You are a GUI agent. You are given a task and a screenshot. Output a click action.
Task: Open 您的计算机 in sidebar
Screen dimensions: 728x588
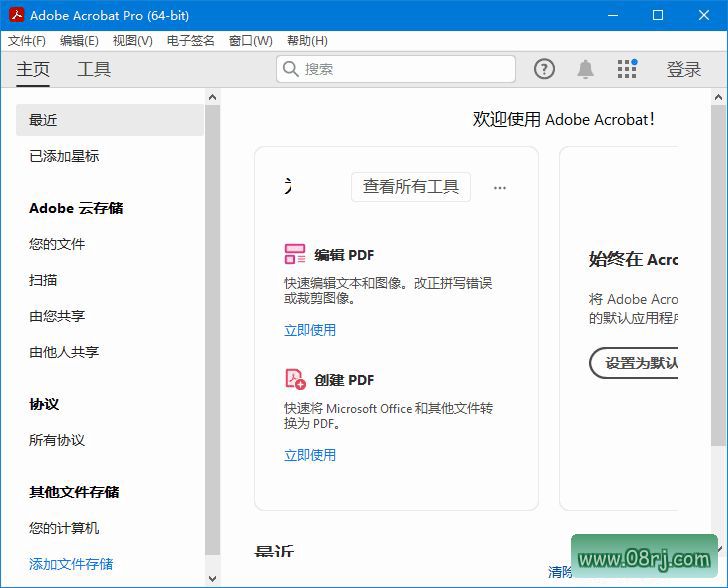pos(64,528)
